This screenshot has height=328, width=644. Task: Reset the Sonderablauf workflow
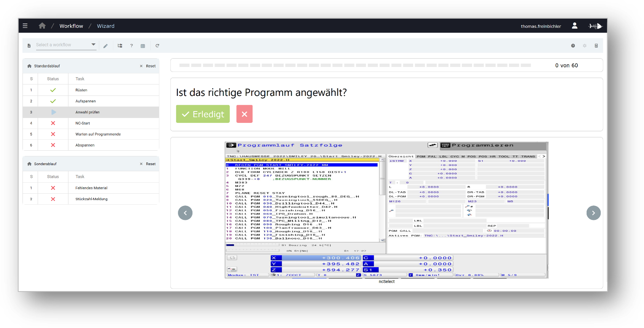148,164
